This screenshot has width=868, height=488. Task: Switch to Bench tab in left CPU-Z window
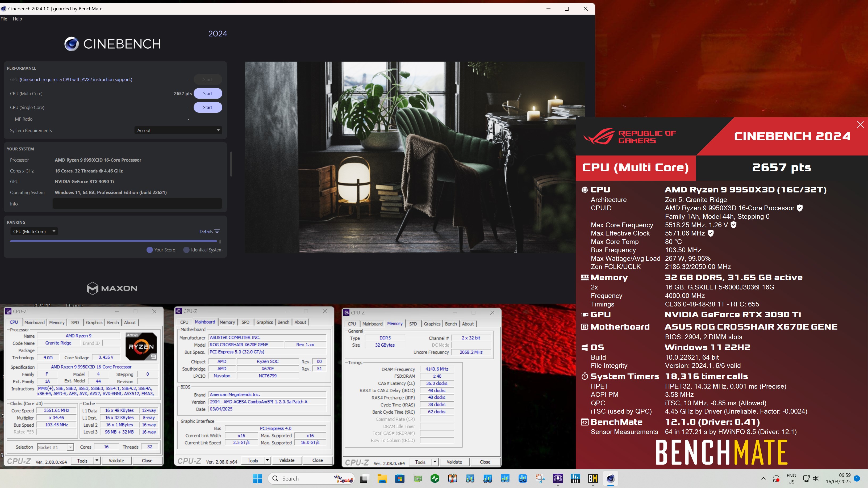(x=113, y=322)
